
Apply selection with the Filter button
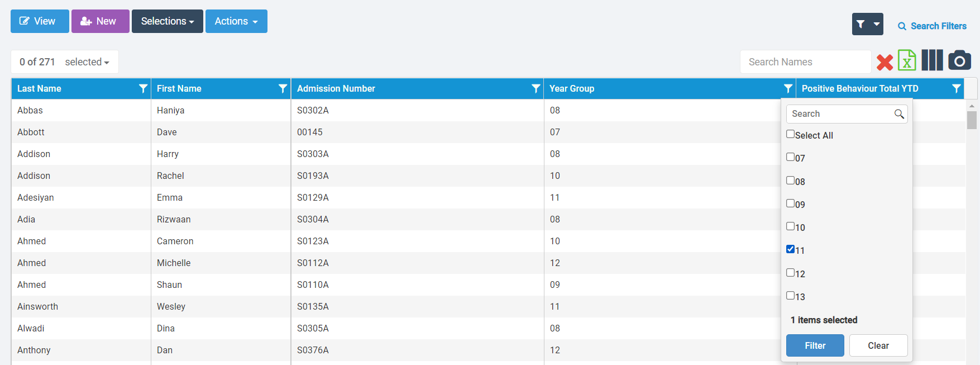(x=815, y=345)
